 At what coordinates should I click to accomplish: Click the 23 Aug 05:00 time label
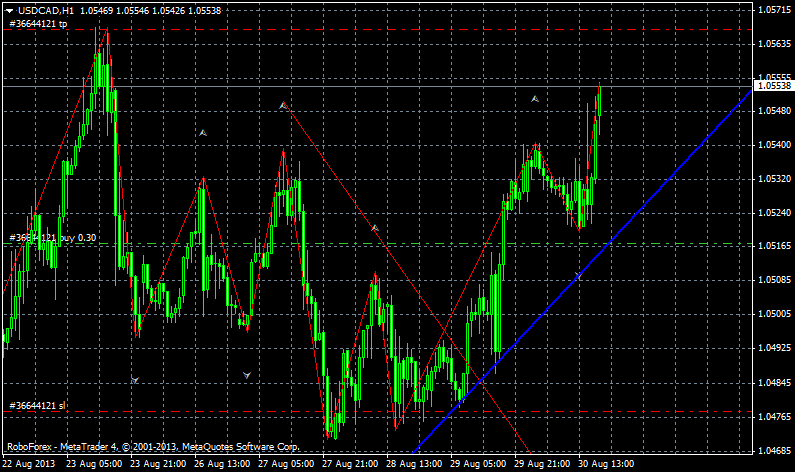(x=94, y=464)
